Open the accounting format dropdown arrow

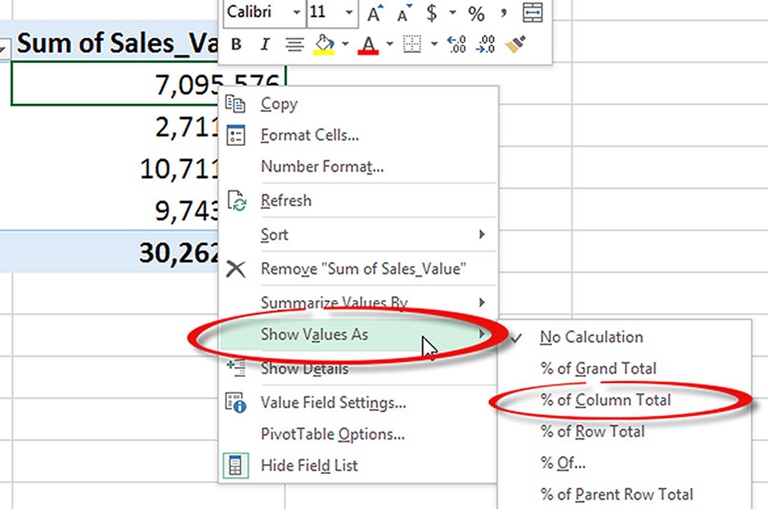pos(453,12)
